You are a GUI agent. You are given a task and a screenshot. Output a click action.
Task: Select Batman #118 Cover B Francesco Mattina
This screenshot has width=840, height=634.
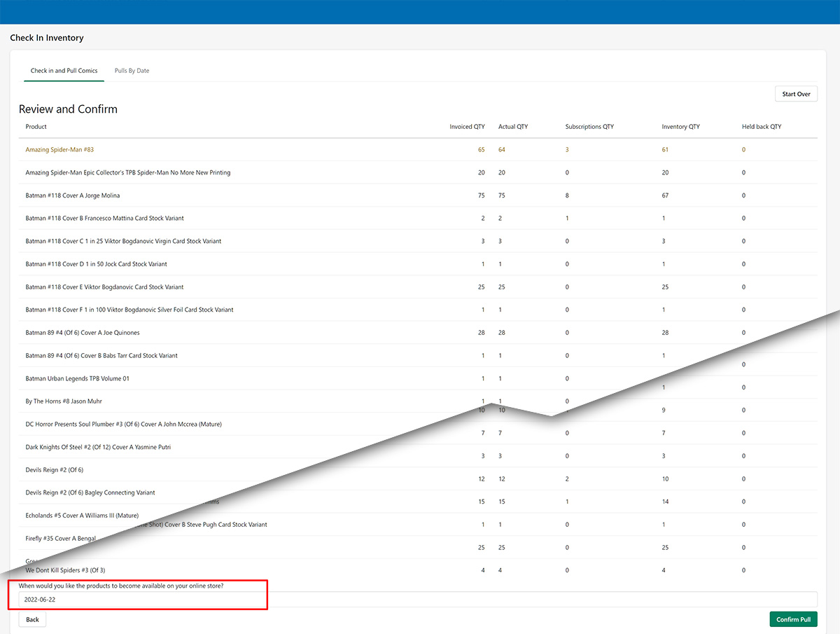tap(418, 219)
